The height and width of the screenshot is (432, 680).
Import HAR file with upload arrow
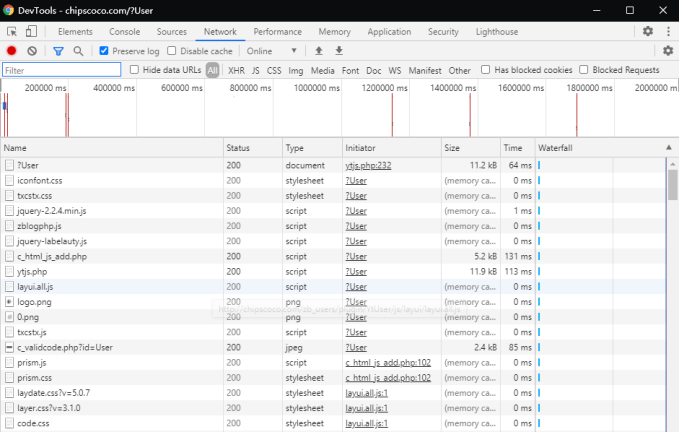[x=319, y=51]
